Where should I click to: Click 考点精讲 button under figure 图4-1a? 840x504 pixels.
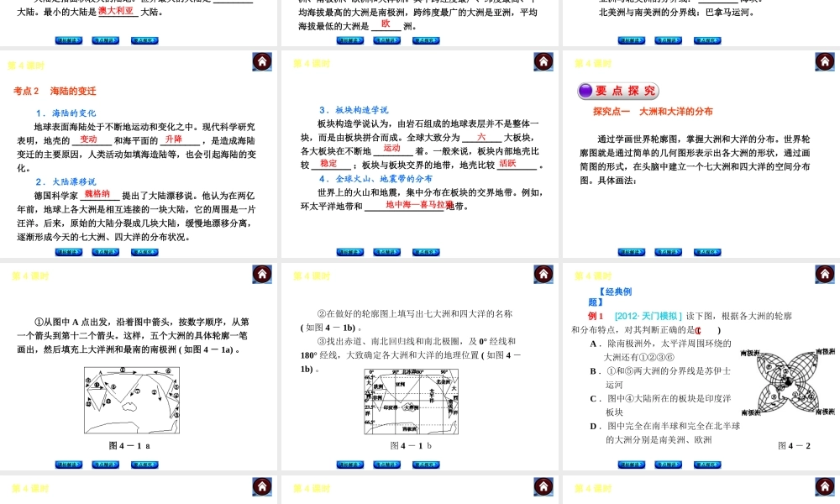point(106,465)
